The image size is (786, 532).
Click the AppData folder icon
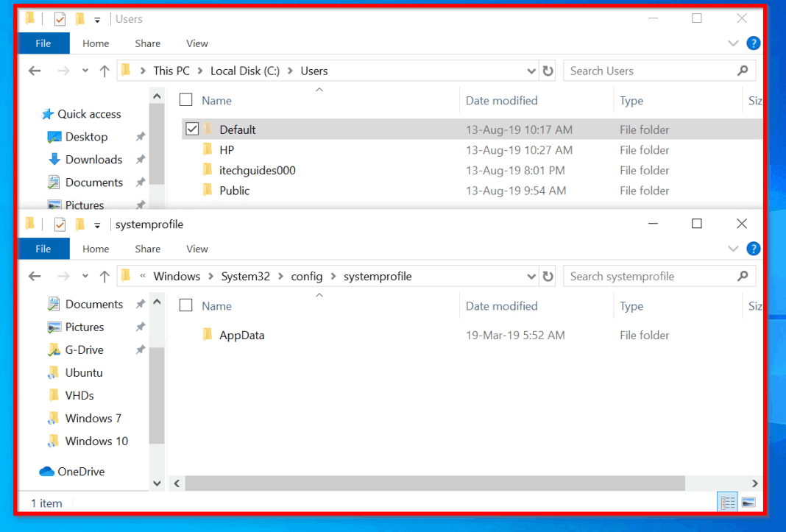208,335
